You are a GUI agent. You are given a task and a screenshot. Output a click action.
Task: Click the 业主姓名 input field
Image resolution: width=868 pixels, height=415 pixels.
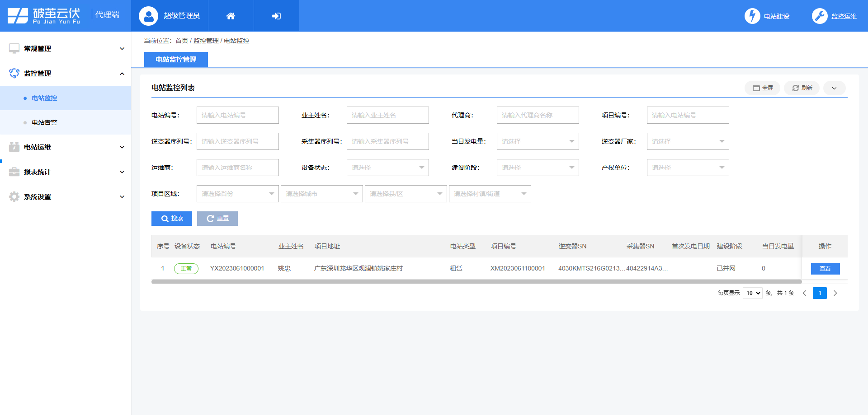tap(387, 115)
